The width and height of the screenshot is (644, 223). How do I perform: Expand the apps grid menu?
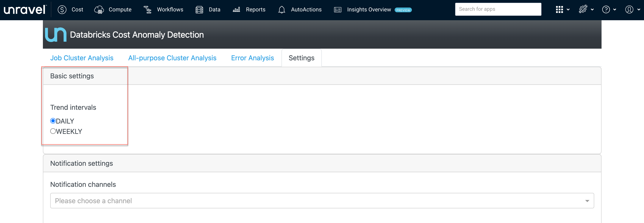[559, 10]
